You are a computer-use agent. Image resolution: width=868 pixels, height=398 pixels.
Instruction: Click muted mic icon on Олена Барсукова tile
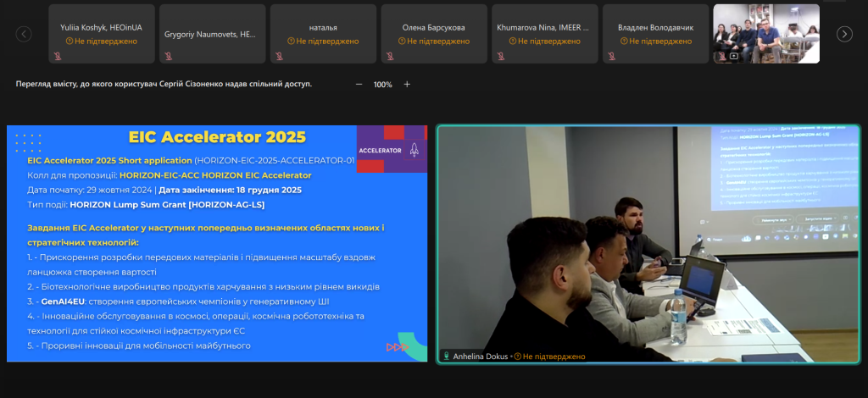[389, 56]
